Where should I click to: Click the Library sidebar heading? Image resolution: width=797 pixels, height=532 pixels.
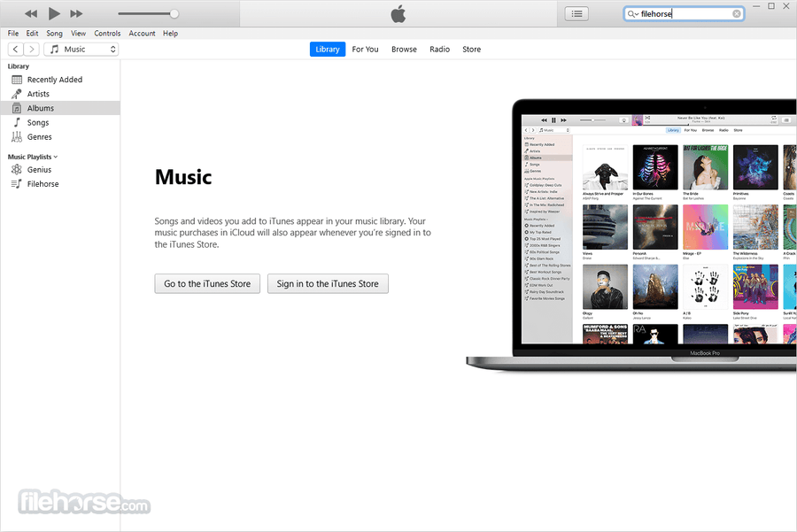[x=19, y=66]
